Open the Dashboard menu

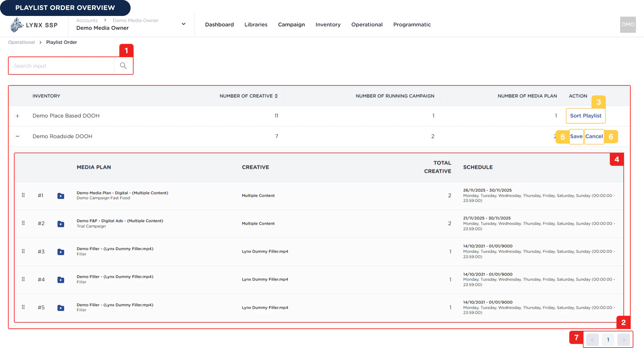(x=219, y=25)
